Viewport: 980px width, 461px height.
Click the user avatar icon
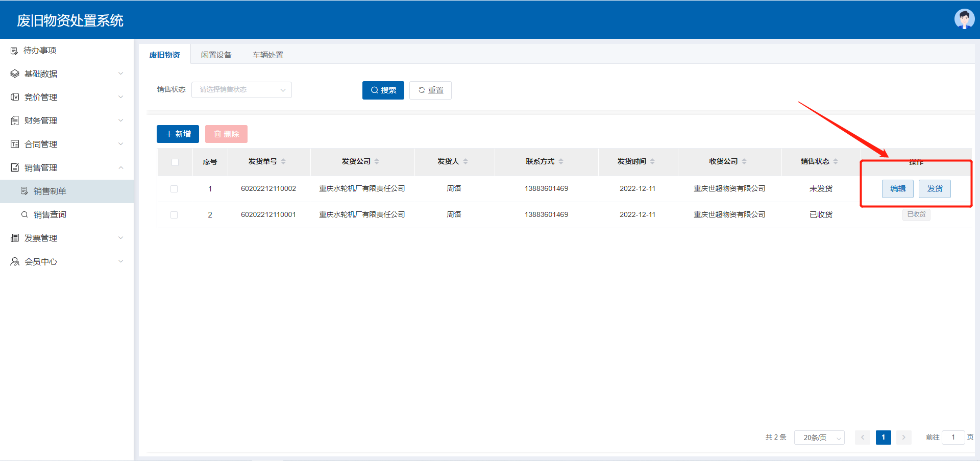964,19
